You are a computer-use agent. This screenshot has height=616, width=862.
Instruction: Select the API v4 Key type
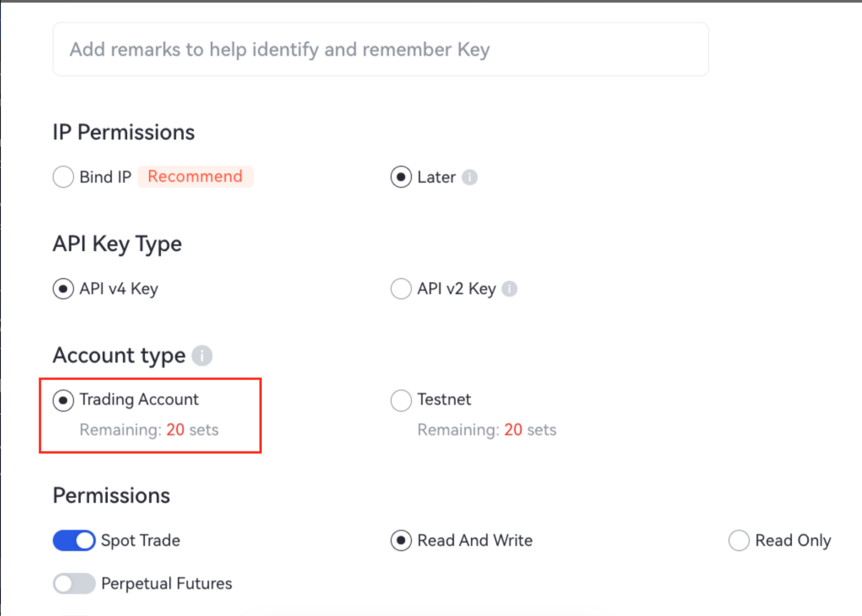pos(63,288)
